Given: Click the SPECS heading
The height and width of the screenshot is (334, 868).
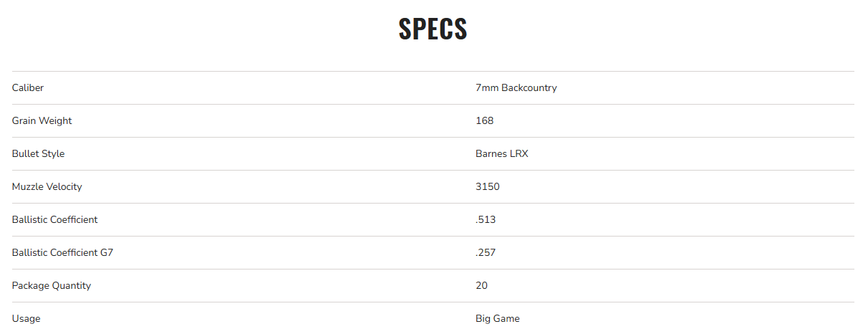Looking at the screenshot, I should (433, 29).
